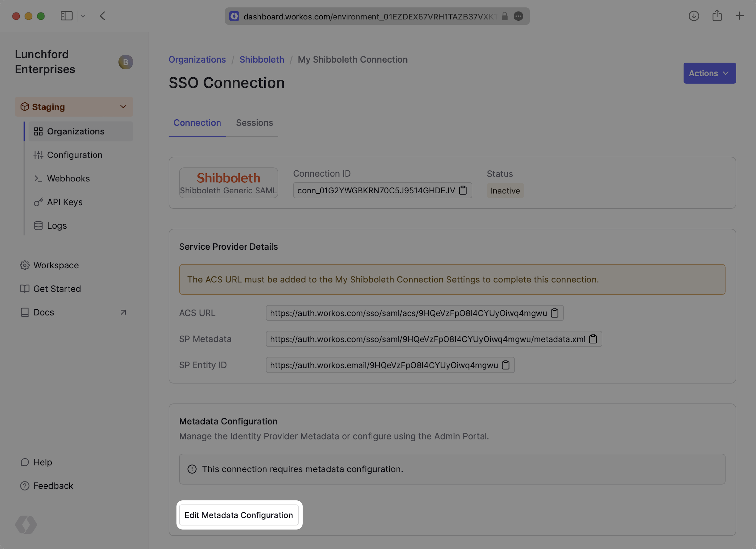The image size is (756, 549).
Task: Click the user avatar B icon
Action: [125, 62]
